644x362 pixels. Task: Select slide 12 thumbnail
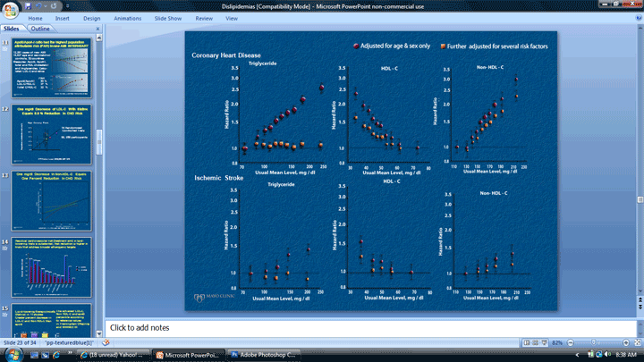(51, 134)
